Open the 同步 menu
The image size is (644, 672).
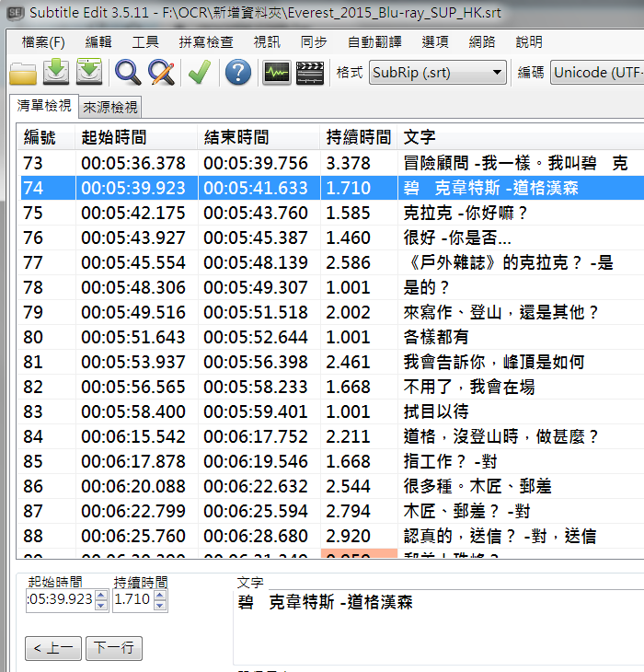point(314,42)
